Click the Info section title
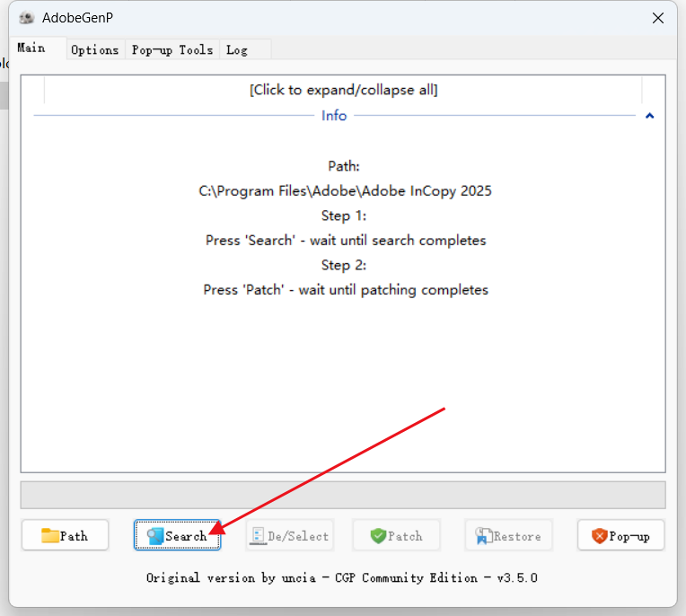686x616 pixels. click(334, 116)
